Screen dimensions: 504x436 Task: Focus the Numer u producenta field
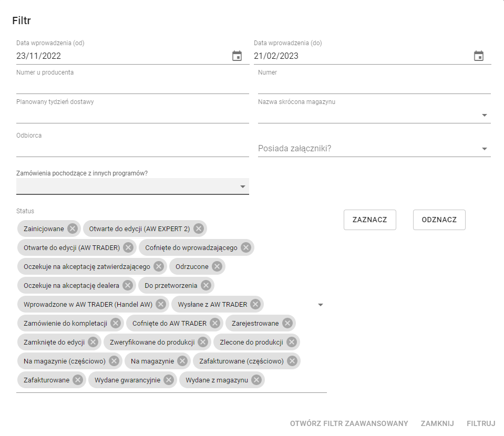click(x=132, y=85)
